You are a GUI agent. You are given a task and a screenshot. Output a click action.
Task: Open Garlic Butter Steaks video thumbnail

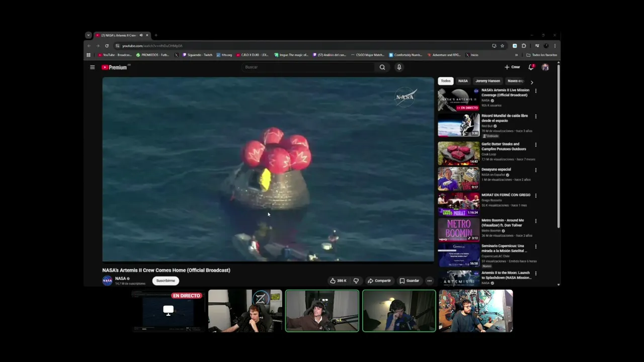tap(458, 153)
